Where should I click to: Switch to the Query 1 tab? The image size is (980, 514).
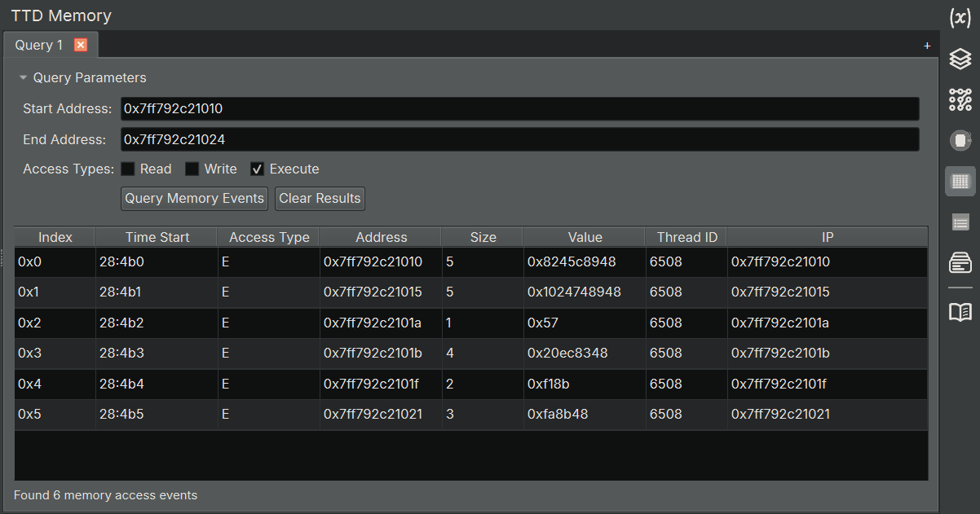(38, 46)
